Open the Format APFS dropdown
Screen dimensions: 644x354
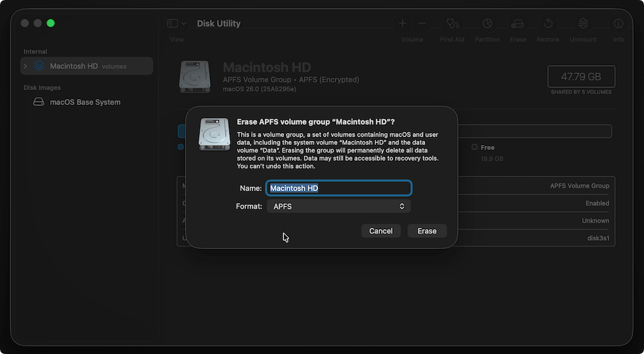tap(339, 206)
